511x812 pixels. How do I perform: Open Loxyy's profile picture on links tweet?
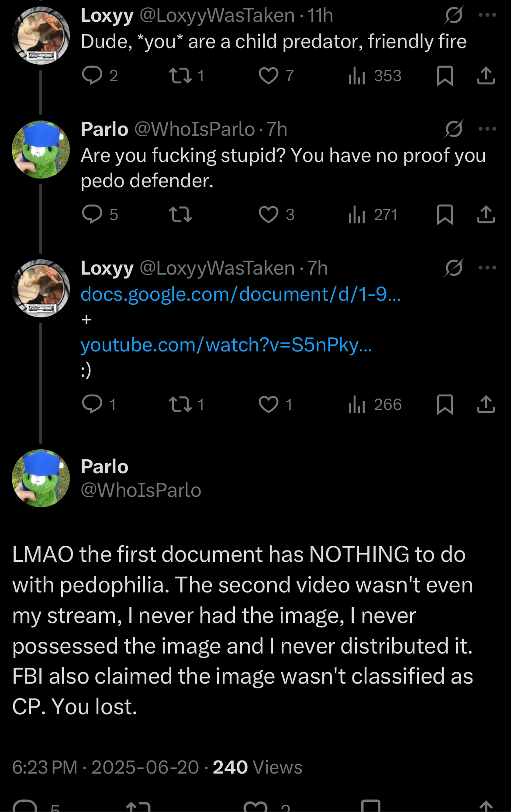pyautogui.click(x=41, y=288)
